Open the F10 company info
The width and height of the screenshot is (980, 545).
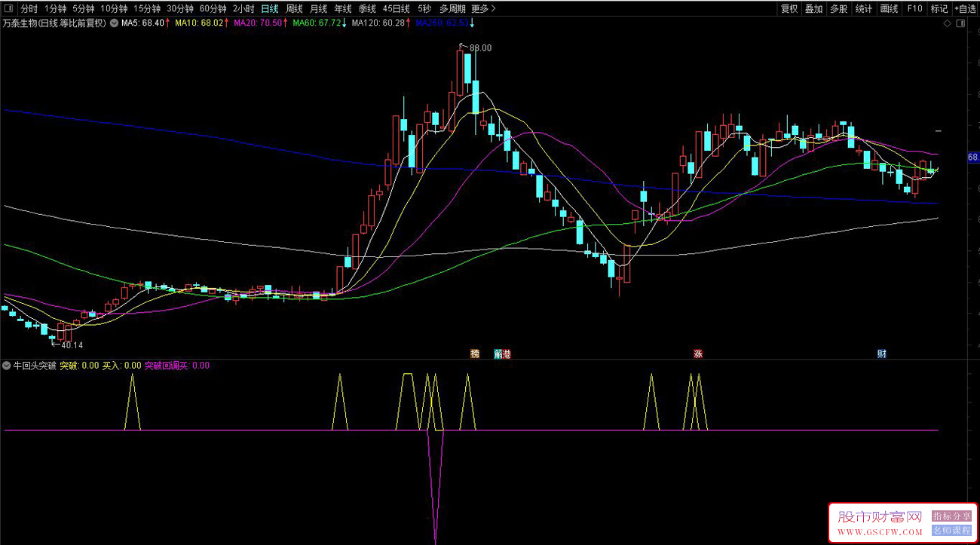(x=914, y=9)
